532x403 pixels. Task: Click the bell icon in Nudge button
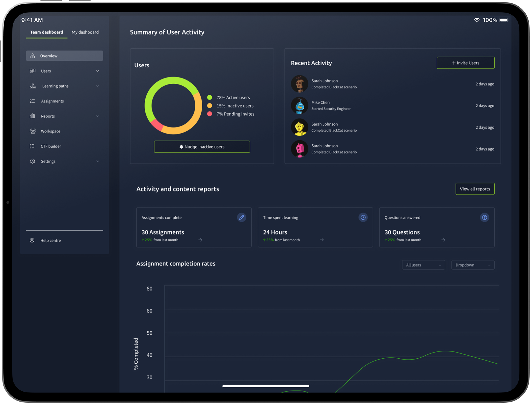click(181, 147)
